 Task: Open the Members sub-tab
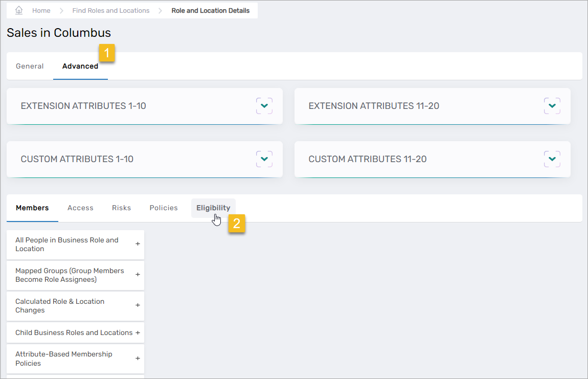(x=32, y=208)
